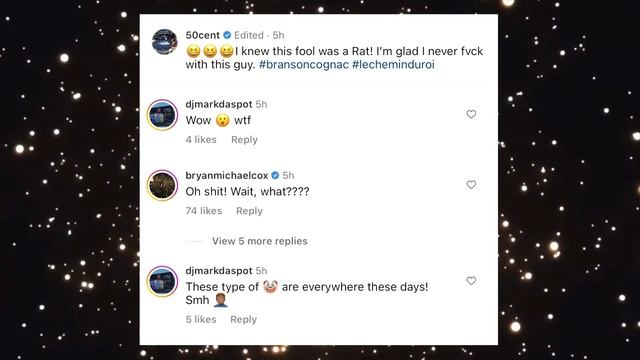Viewport: 640px width, 360px height.
Task: View the "74 likes" list
Action: point(204,211)
